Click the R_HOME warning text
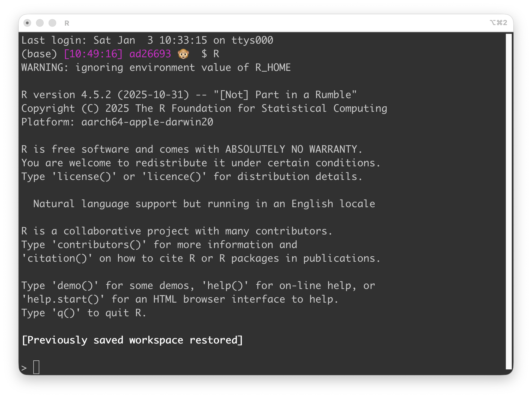532x398 pixels. (156, 68)
